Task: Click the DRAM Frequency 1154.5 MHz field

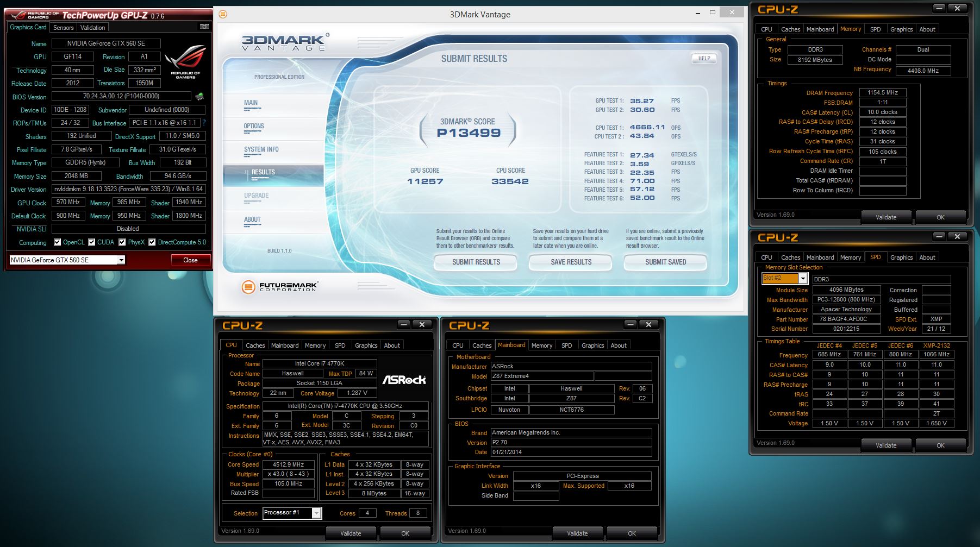Action: tap(883, 92)
